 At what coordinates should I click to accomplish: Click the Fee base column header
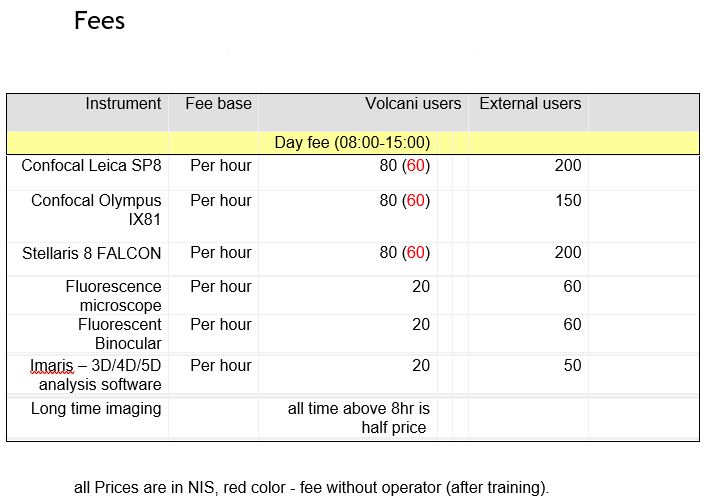pyautogui.click(x=218, y=104)
